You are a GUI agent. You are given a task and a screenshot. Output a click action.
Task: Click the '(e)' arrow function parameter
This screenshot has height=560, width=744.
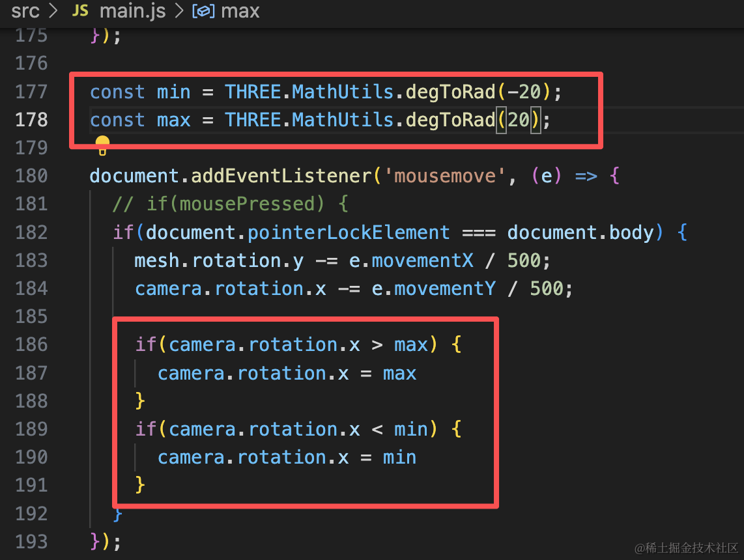click(x=547, y=176)
